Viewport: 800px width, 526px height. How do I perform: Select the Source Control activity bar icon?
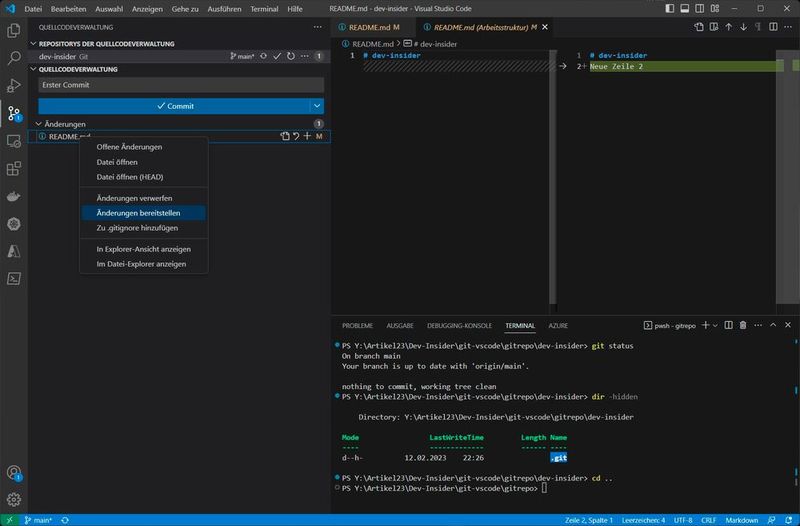click(14, 113)
